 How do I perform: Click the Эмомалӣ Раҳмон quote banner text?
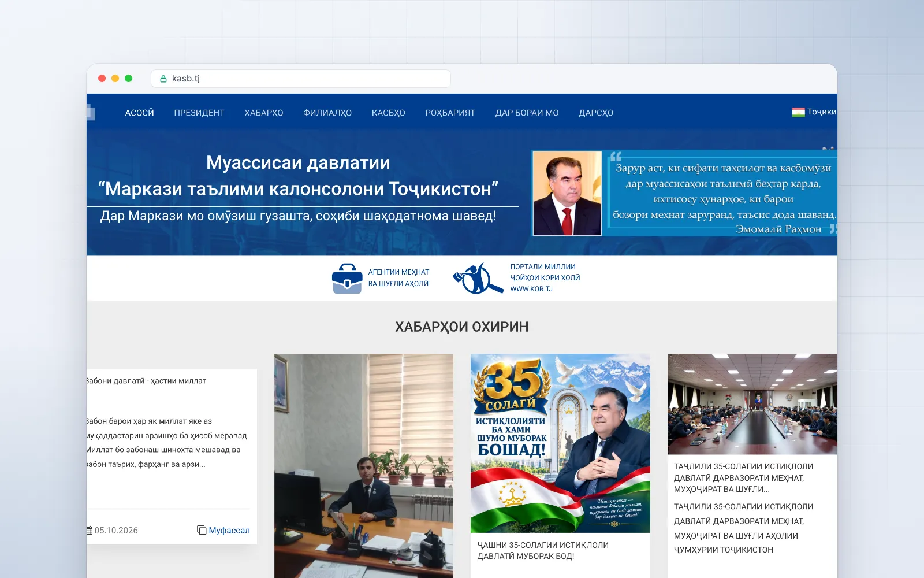(x=724, y=198)
